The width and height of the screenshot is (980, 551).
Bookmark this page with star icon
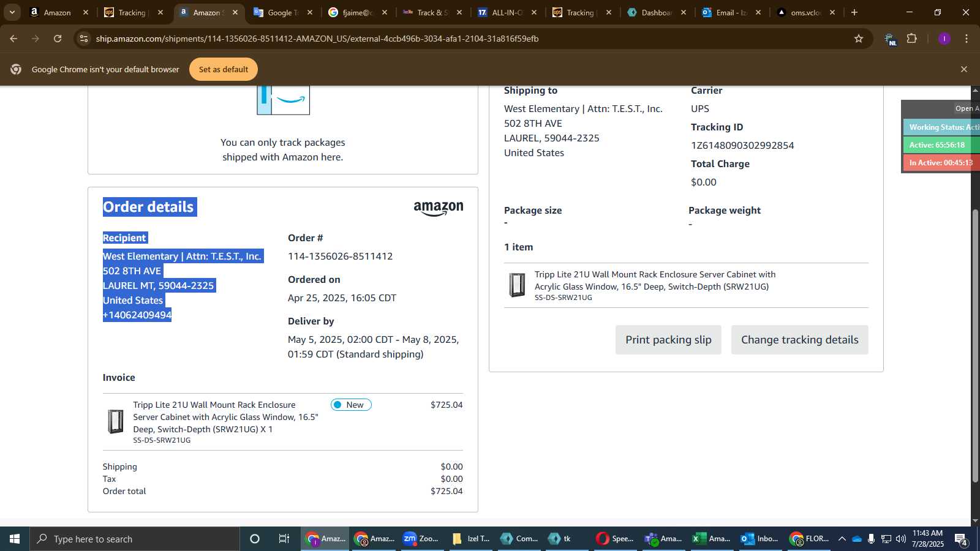click(x=859, y=39)
